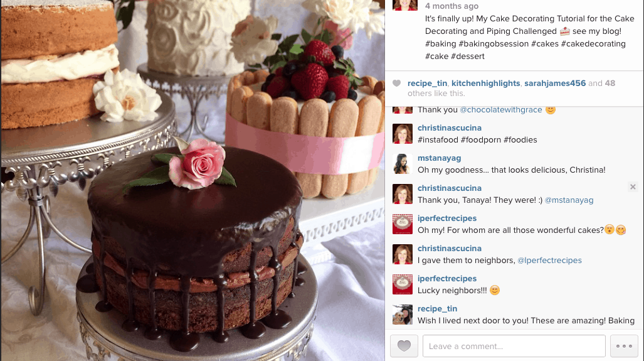Viewport: 644px width, 361px height.
Task: Open sarahjames456 profile from likes list
Action: (x=555, y=83)
